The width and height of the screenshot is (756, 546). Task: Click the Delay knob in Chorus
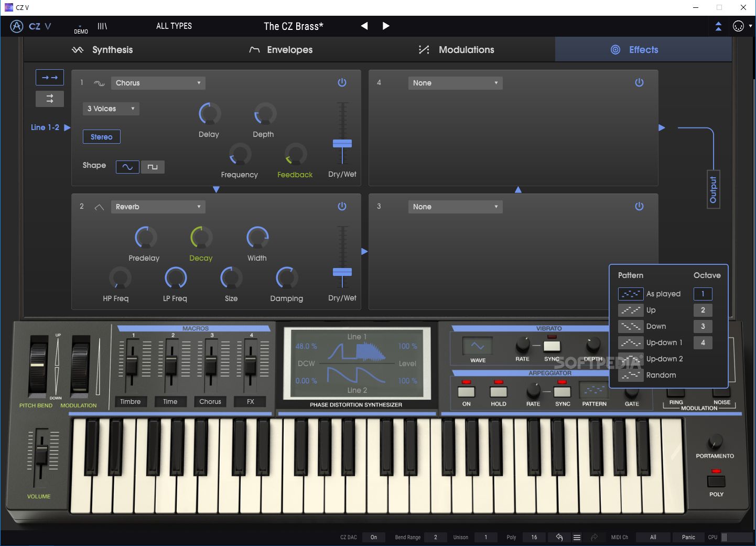pyautogui.click(x=209, y=114)
